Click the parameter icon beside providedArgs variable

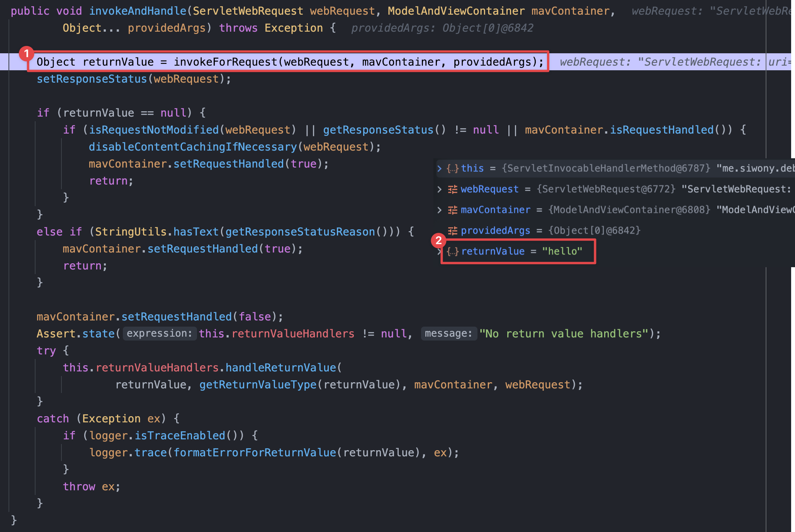[x=452, y=231]
